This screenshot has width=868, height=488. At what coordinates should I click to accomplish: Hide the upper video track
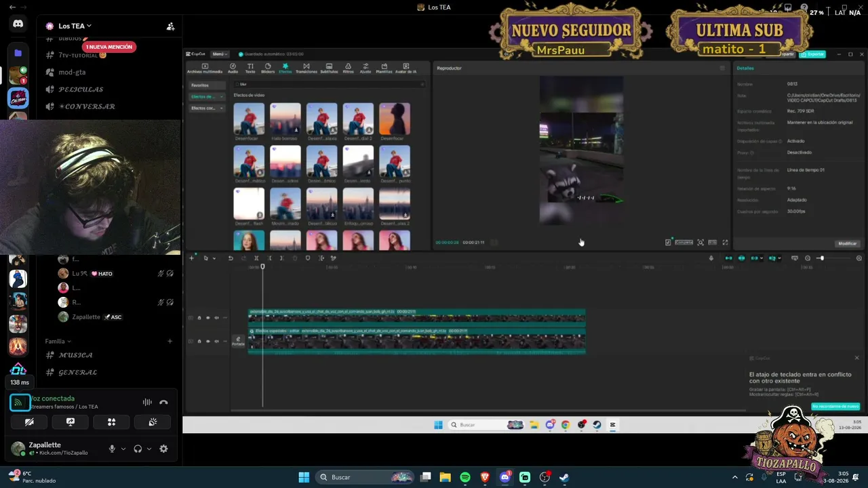tap(208, 318)
